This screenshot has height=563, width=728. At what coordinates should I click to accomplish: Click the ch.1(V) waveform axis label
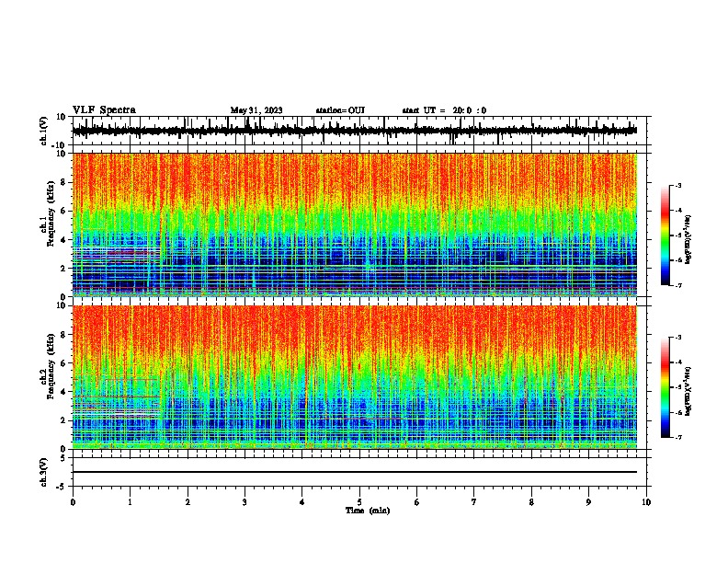(x=43, y=131)
